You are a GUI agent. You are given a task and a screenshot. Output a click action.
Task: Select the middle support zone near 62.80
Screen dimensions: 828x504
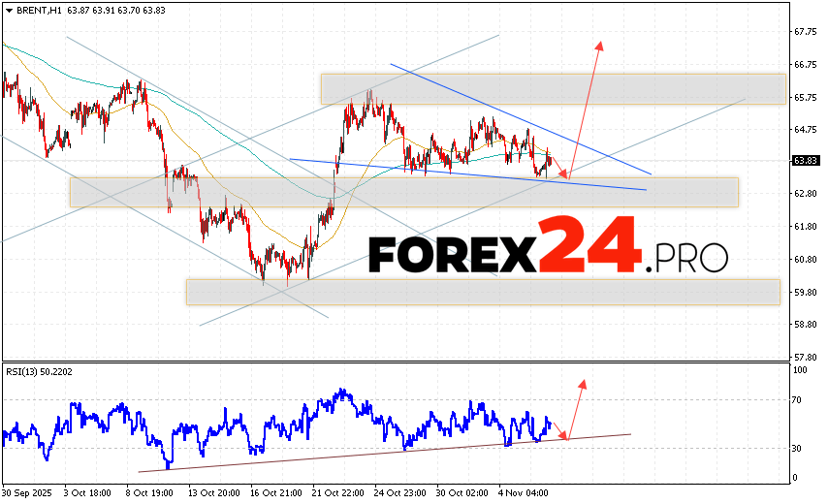403,191
